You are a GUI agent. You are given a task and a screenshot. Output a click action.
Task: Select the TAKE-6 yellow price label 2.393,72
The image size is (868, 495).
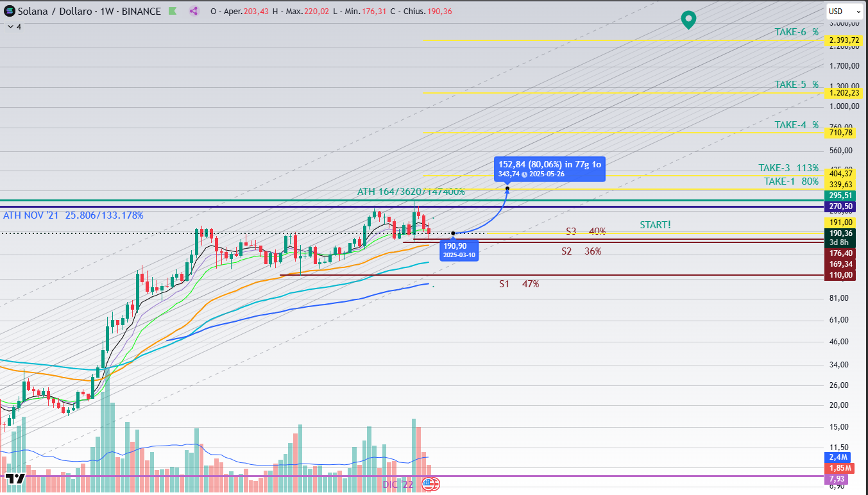click(x=844, y=40)
